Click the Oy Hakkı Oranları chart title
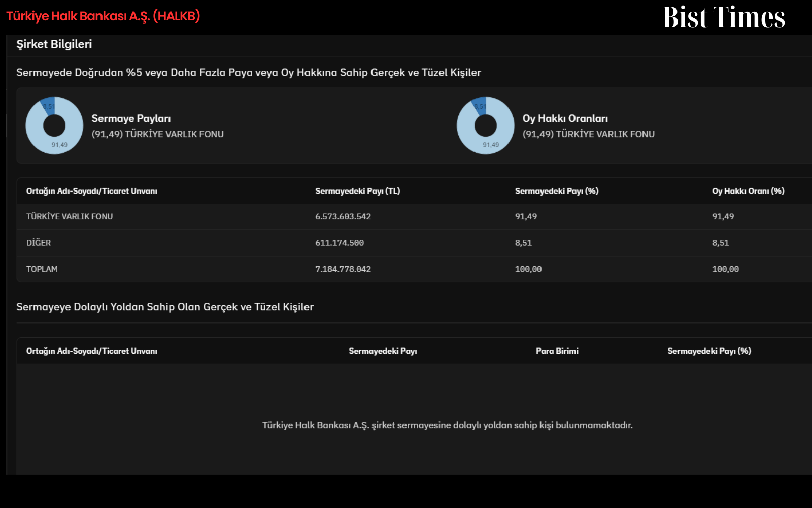 565,118
